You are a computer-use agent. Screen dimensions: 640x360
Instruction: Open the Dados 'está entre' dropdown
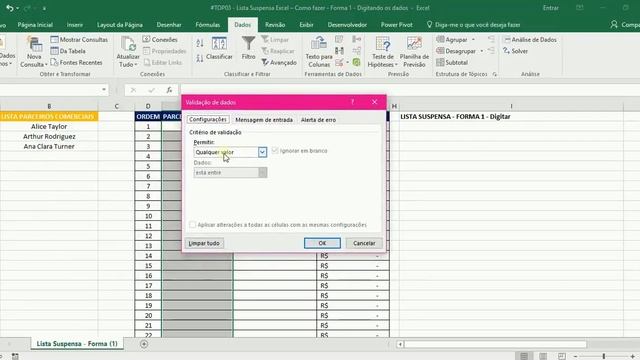coord(262,173)
